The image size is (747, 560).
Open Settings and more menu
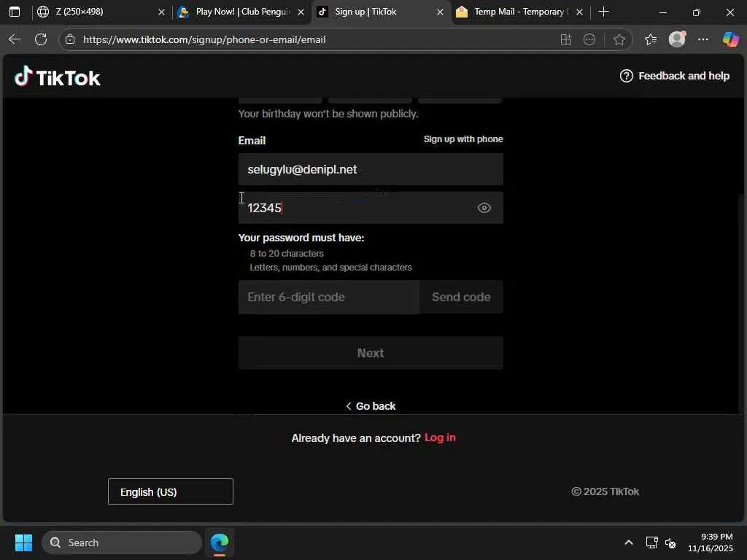coord(703,39)
